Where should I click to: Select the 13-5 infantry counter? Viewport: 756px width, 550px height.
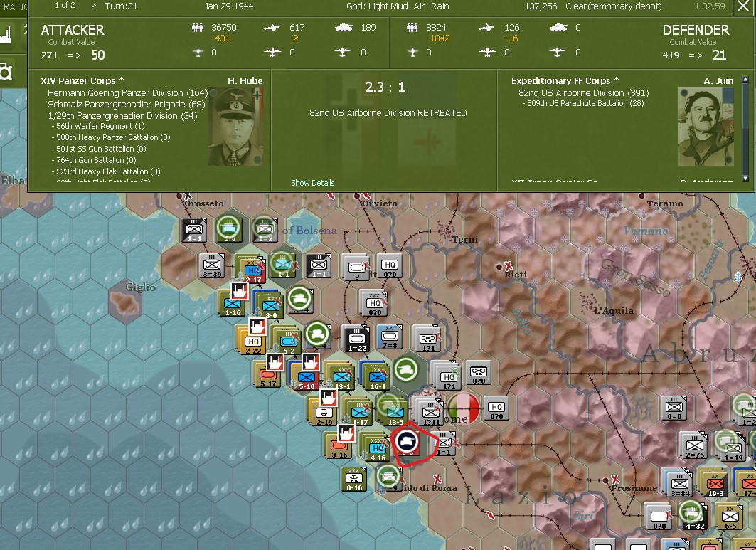395,413
